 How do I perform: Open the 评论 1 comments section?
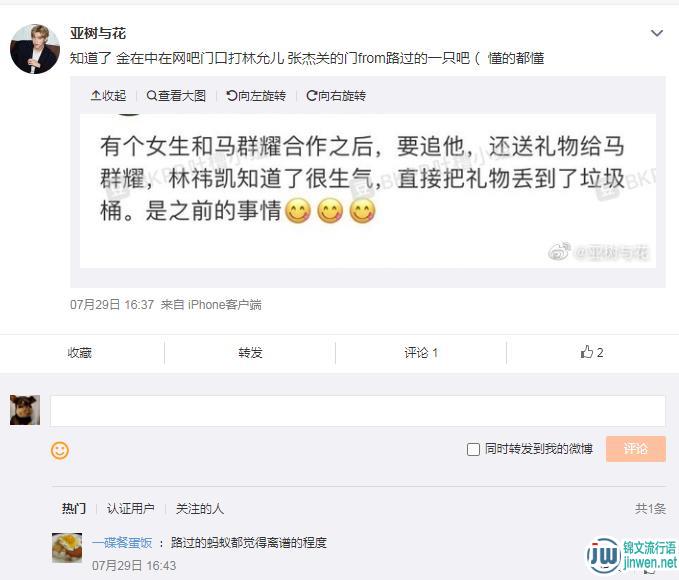click(x=421, y=353)
